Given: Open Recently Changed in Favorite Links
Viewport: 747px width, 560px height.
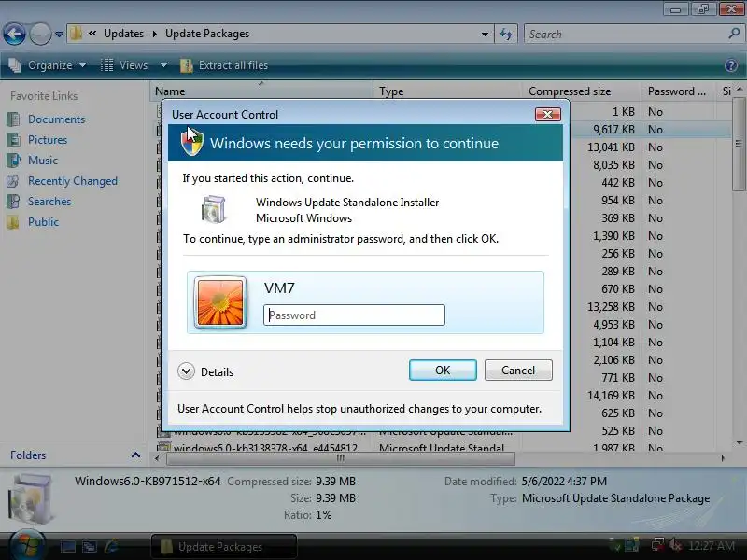Looking at the screenshot, I should pos(73,181).
